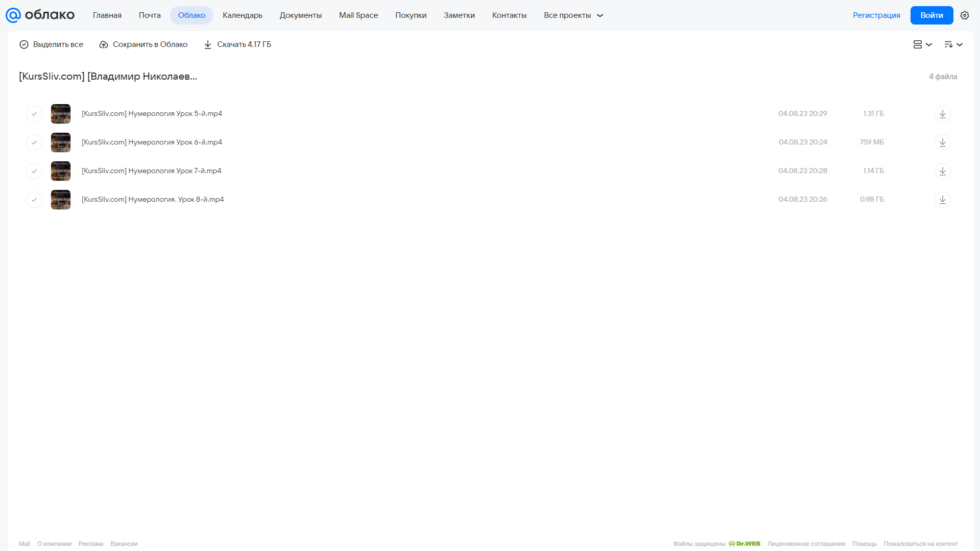This screenshot has width=980, height=551.
Task: Click download icon for Урок 6-й.mp4
Action: coord(942,142)
